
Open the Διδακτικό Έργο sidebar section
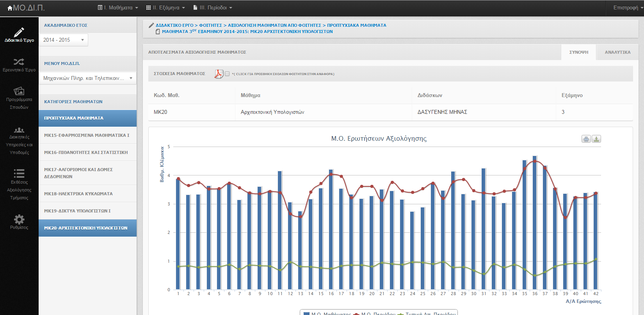point(19,35)
